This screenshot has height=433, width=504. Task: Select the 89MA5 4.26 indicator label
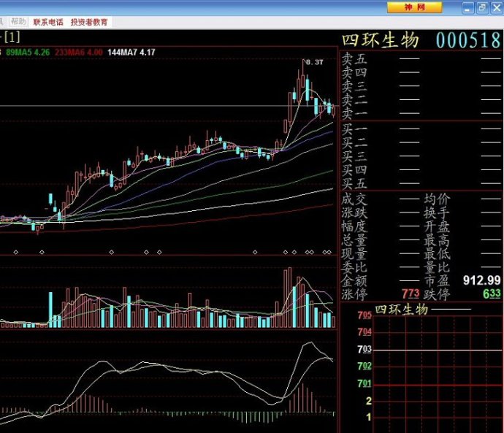28,53
